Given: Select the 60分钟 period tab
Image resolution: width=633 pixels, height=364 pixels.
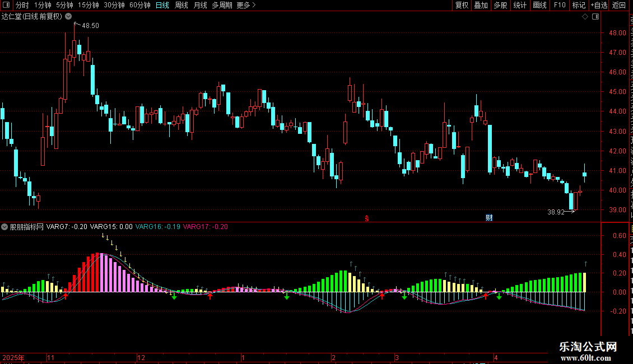Looking at the screenshot, I should click(139, 5).
